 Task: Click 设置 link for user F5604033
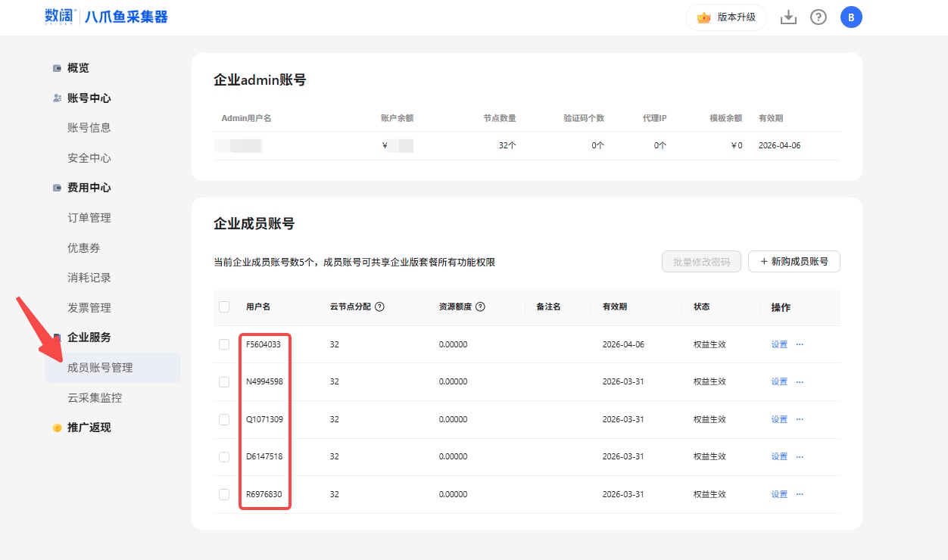click(x=779, y=344)
